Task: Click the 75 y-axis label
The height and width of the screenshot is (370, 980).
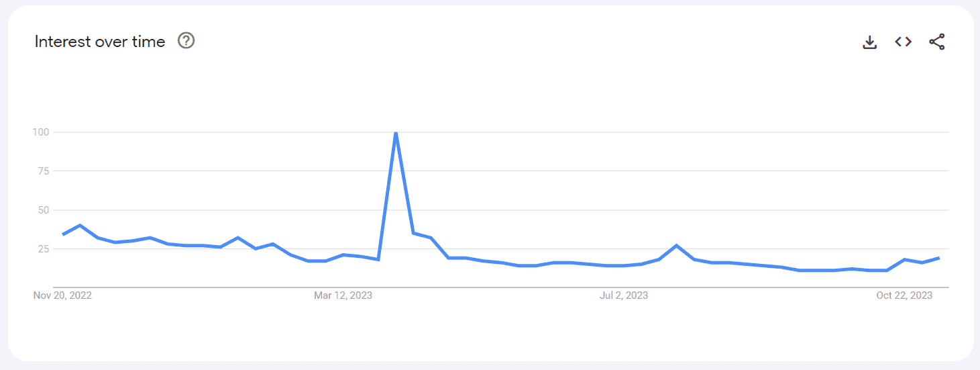Action: (44, 171)
